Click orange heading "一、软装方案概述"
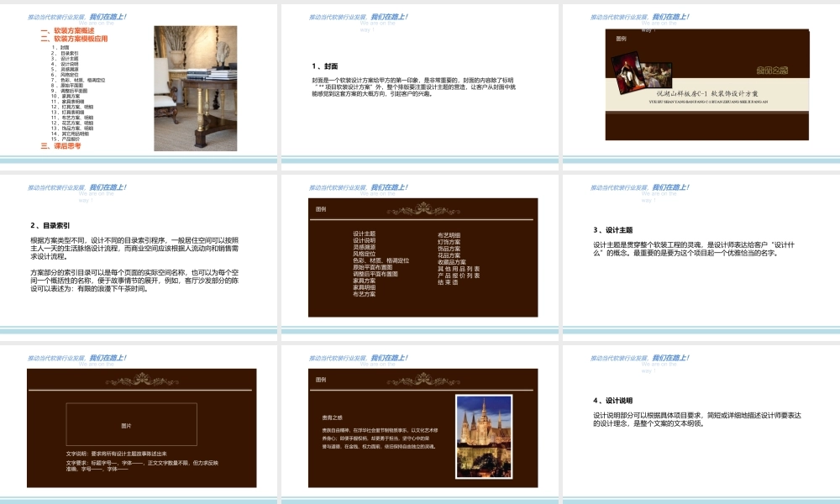The height and width of the screenshot is (504, 840). coord(67,31)
